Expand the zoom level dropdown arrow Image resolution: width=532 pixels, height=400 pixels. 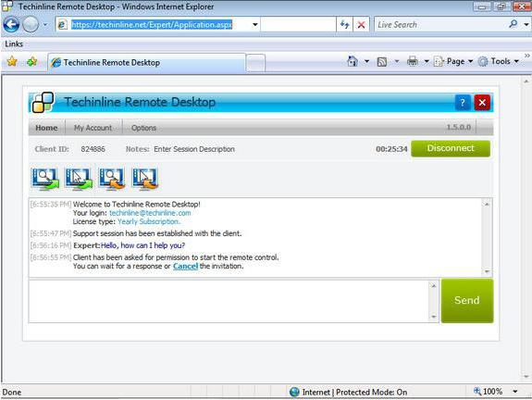515,392
